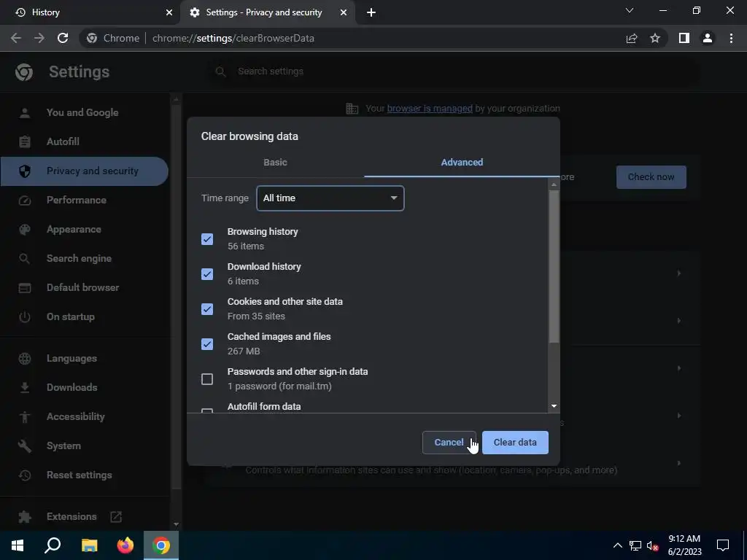The width and height of the screenshot is (747, 560).
Task: Click the browser back arrow
Action: pos(16,38)
